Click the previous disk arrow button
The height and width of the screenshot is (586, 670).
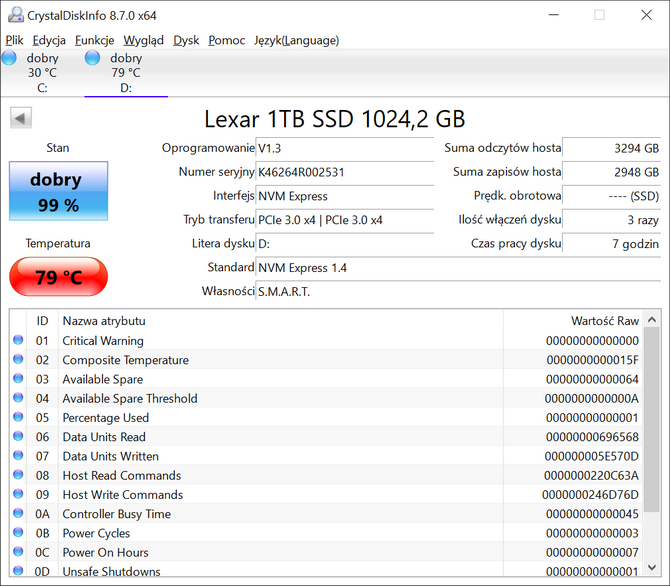pos(21,118)
